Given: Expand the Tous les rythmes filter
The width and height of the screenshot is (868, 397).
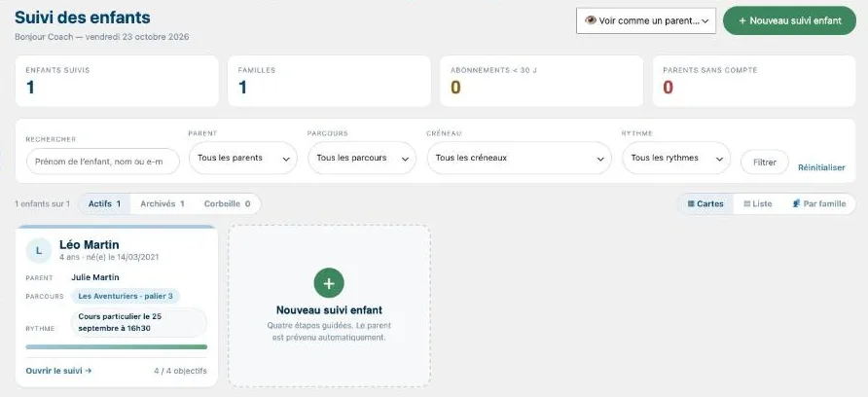Looking at the screenshot, I should (676, 158).
